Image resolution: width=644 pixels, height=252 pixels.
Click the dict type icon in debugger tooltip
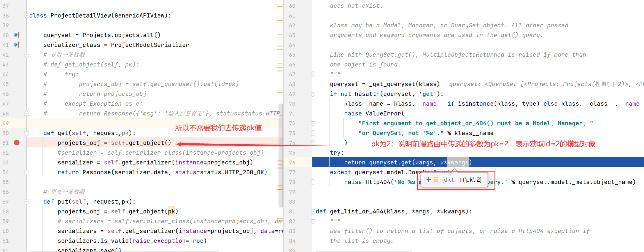436,180
